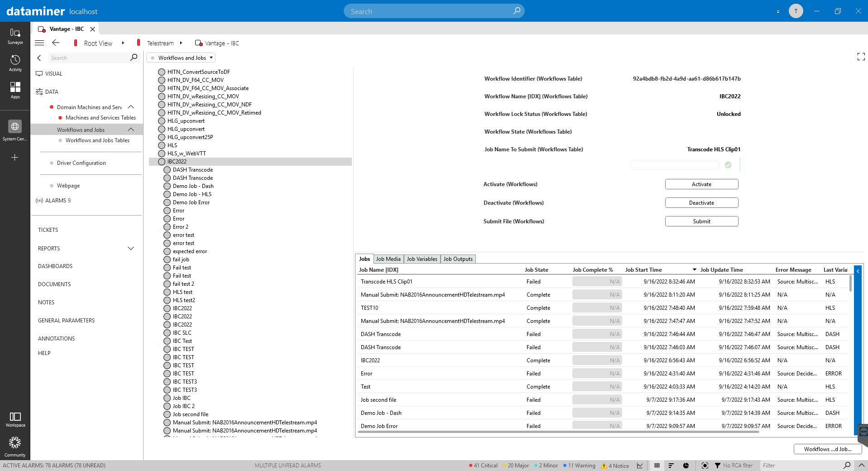The image size is (868, 471).
Task: Open the Workflows and Jobs dropdown
Action: (181, 58)
